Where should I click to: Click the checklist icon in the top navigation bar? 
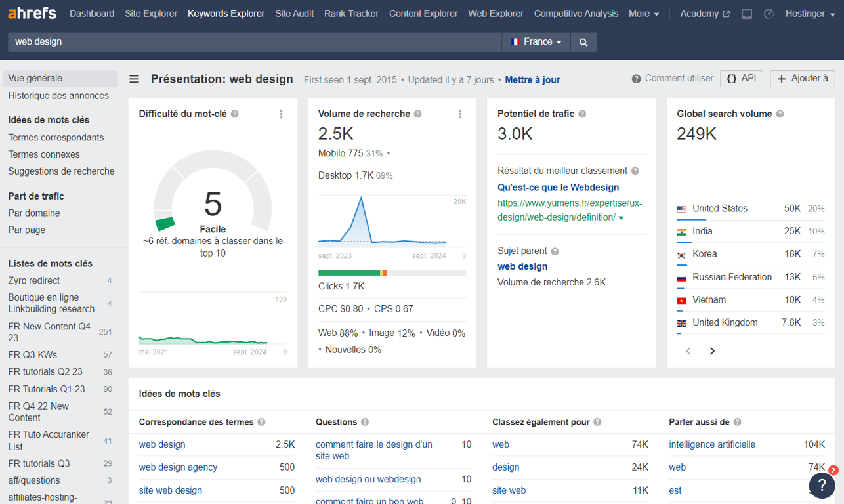point(746,13)
